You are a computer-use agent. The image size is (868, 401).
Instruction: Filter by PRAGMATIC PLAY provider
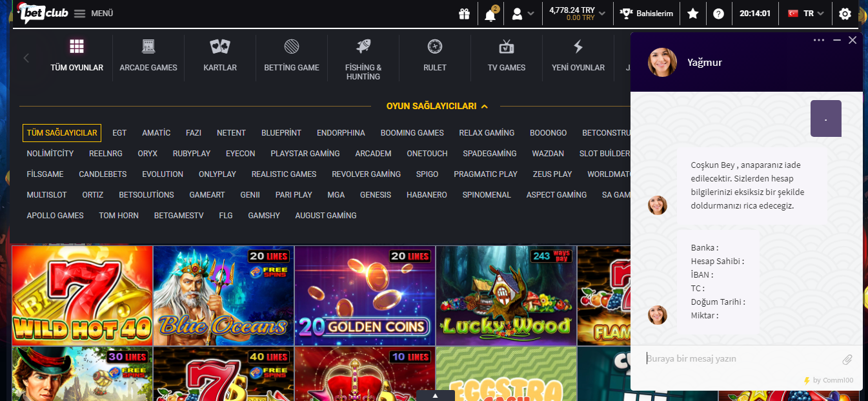coord(485,174)
